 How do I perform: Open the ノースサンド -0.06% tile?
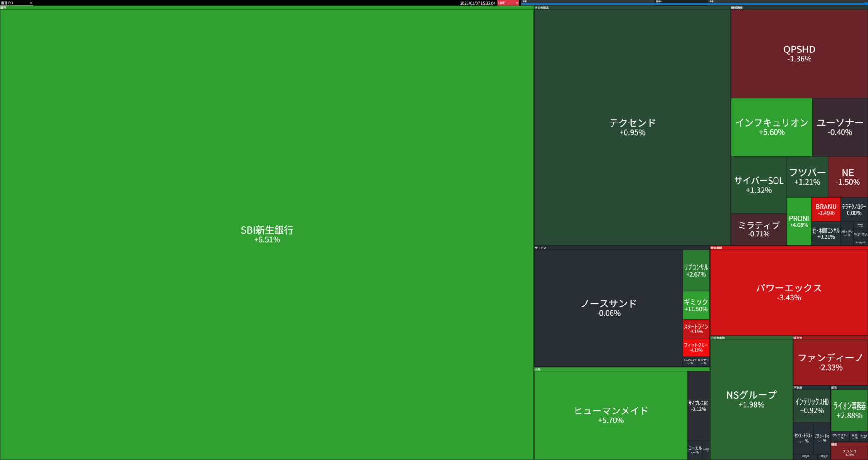click(x=608, y=308)
